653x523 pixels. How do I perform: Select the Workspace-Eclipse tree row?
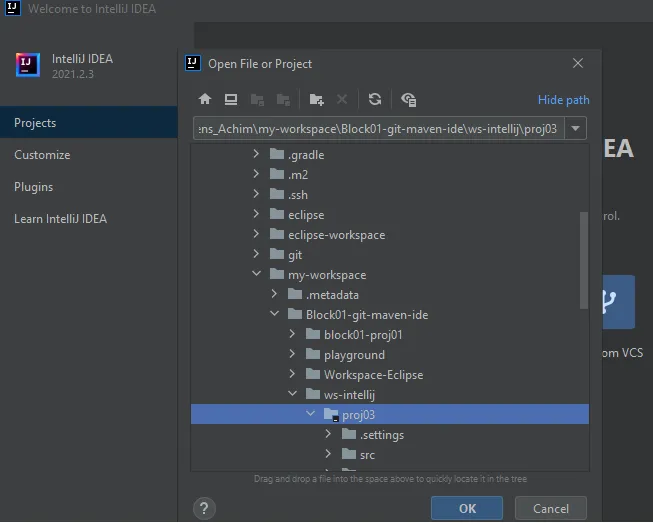[x=390, y=374]
